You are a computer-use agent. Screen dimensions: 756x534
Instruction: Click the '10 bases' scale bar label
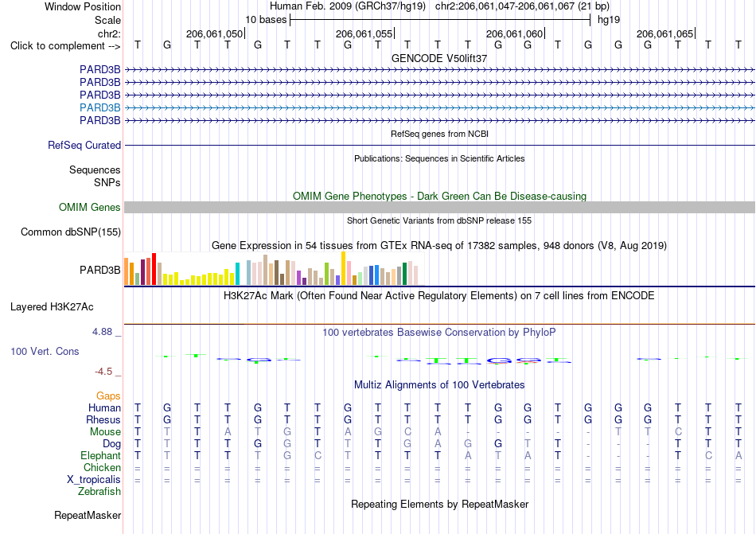pos(266,20)
